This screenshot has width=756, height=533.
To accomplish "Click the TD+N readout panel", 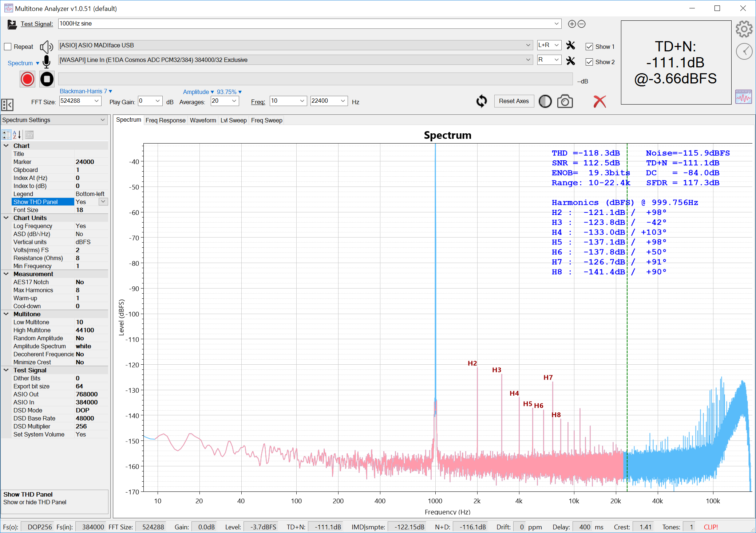I will pos(676,62).
